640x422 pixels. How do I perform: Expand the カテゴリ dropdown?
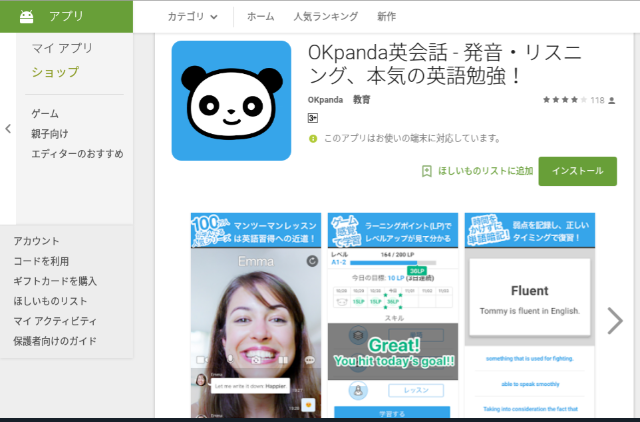click(x=192, y=17)
